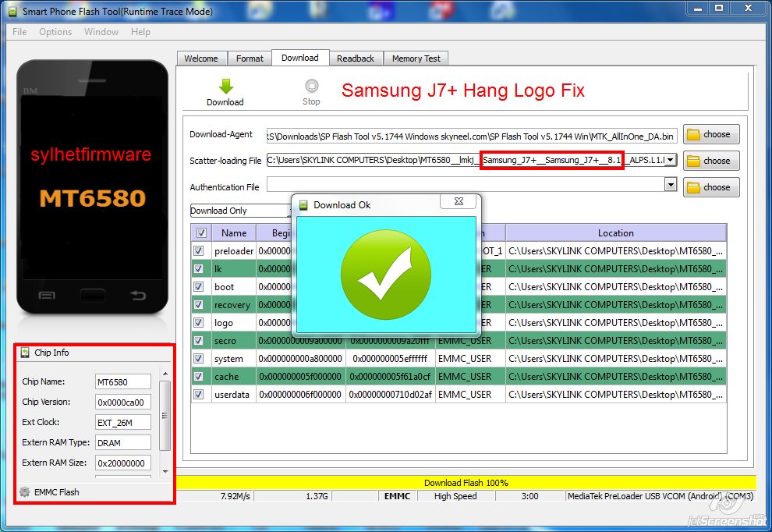Click the 3:00 elapsed time status entry
The height and width of the screenshot is (532, 772).
coord(529,496)
